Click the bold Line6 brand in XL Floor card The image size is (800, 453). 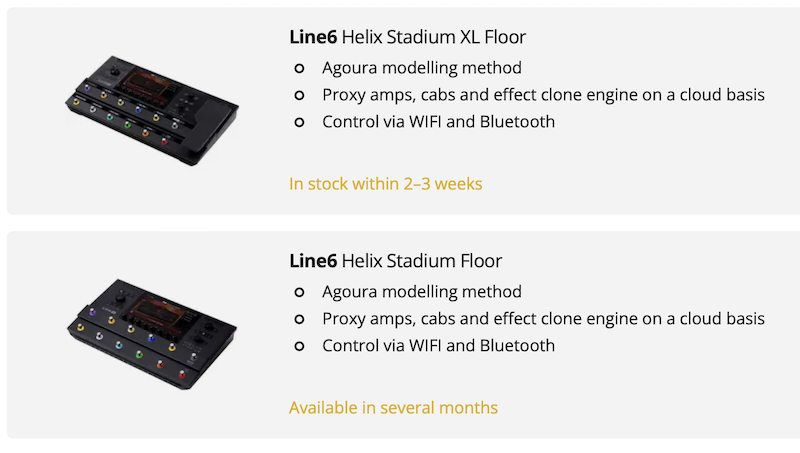tap(312, 38)
